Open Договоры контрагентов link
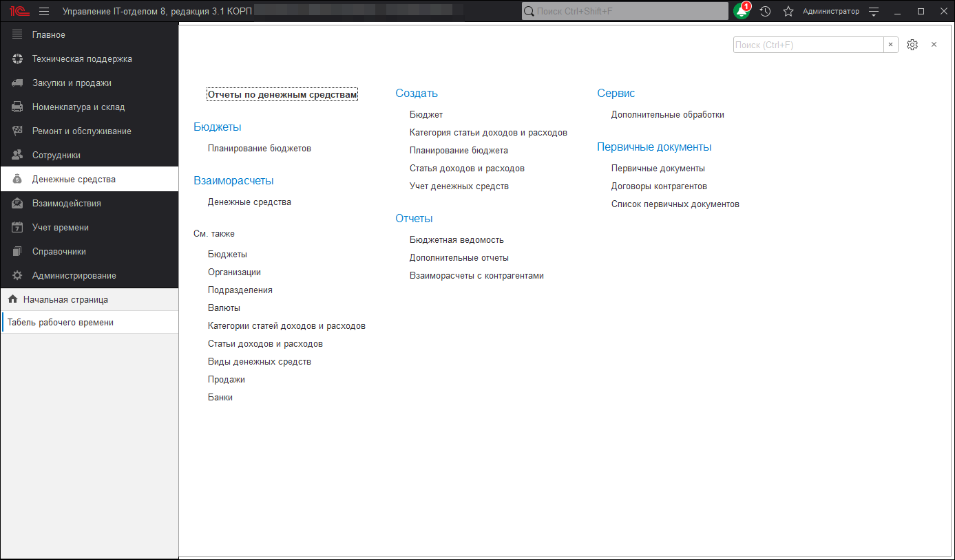Screen dimensions: 955x560 point(659,186)
